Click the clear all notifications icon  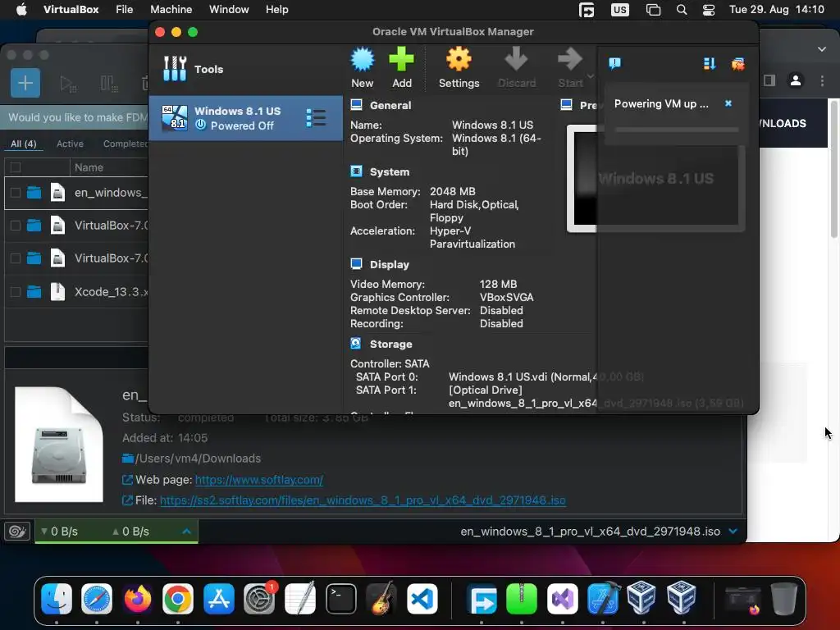click(738, 64)
